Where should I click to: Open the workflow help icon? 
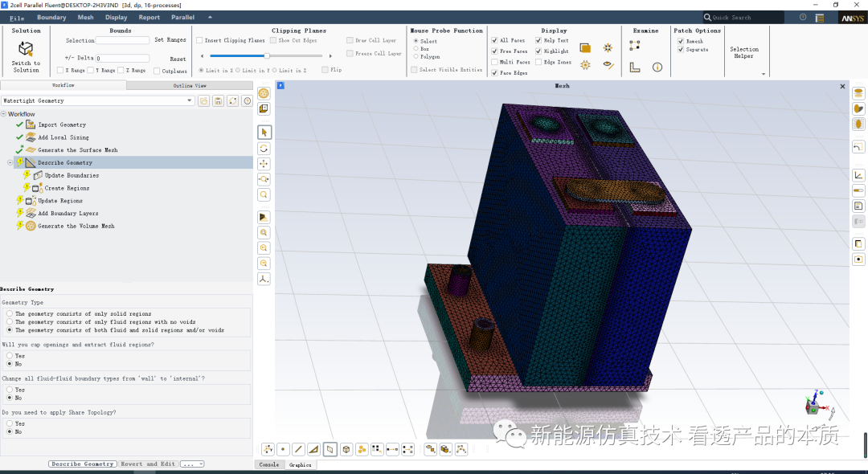click(x=248, y=101)
